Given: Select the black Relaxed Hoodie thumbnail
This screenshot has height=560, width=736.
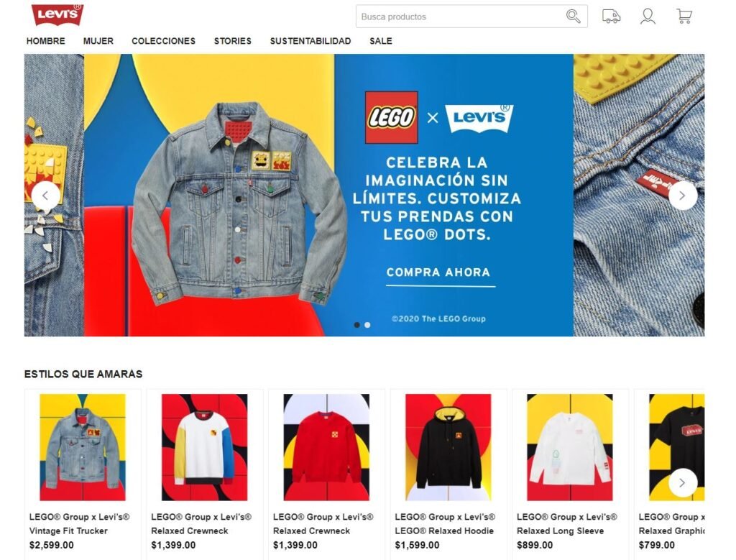Looking at the screenshot, I should (448, 447).
